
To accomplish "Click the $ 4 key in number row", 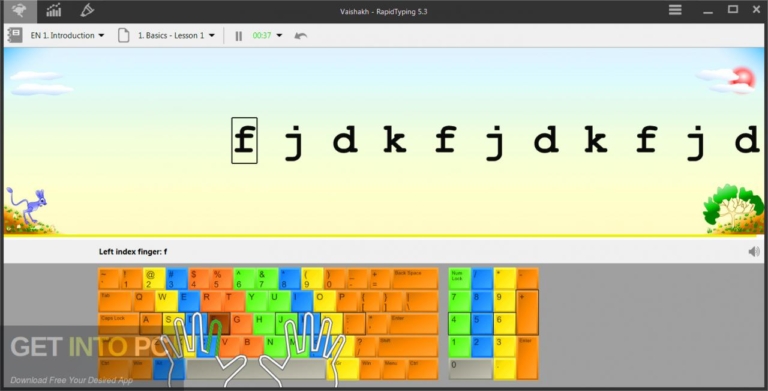I will coord(199,278).
